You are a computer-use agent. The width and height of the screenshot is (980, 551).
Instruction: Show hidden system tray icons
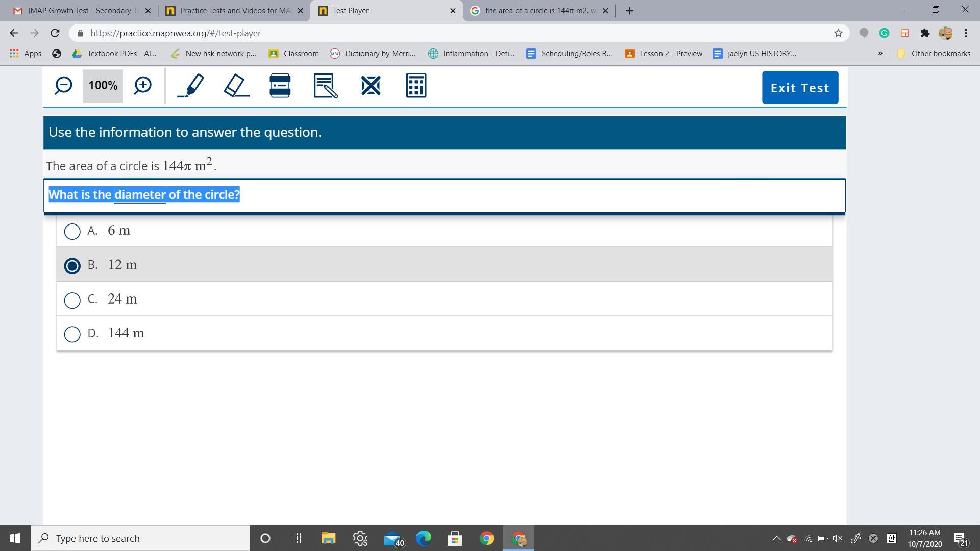pyautogui.click(x=776, y=538)
